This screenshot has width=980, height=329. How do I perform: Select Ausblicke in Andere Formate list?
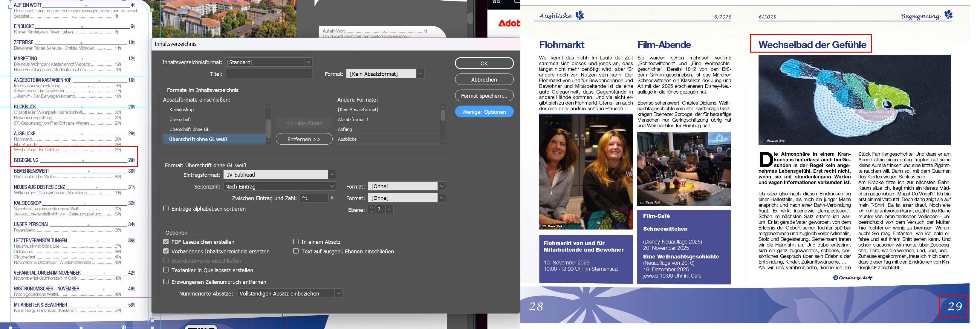[347, 139]
